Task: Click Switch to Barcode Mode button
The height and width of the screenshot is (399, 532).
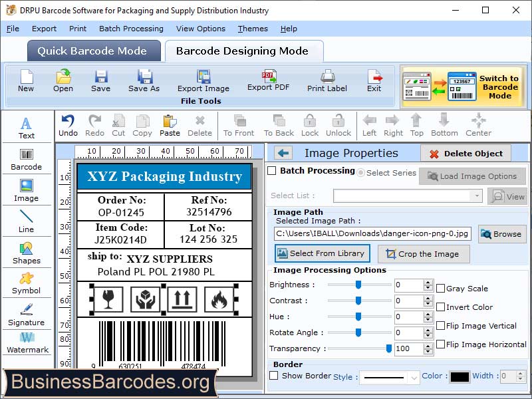Action: coord(464,87)
